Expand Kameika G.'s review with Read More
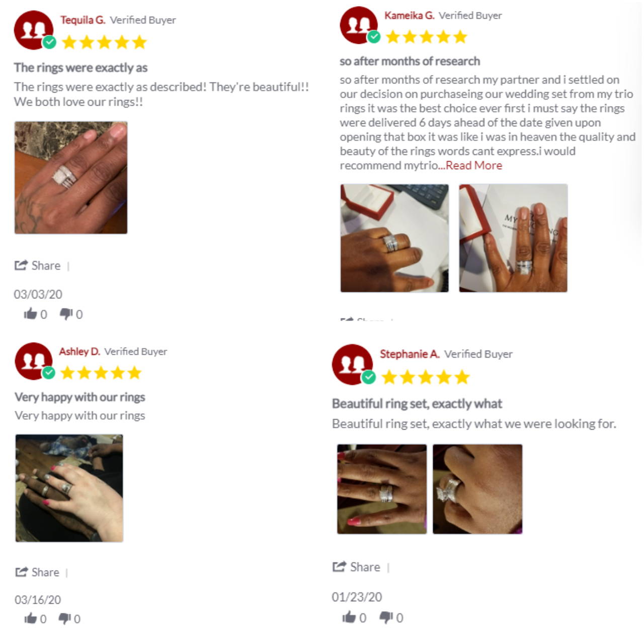 coord(474,166)
